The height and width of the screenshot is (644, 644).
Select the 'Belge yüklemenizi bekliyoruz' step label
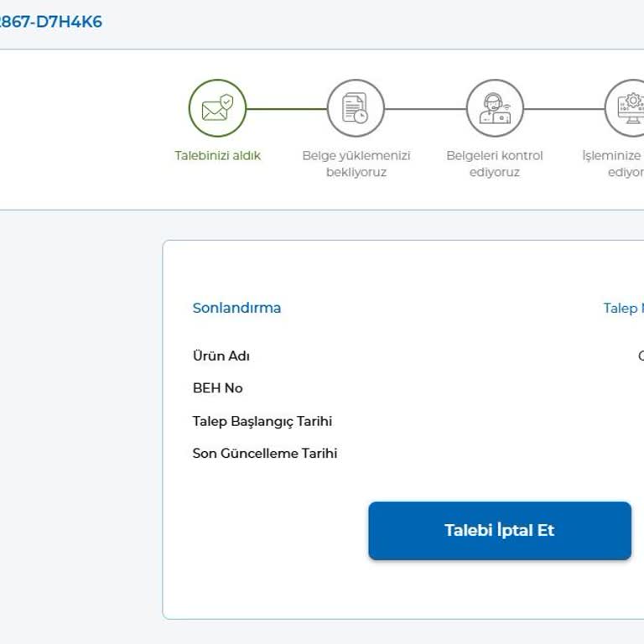click(356, 164)
